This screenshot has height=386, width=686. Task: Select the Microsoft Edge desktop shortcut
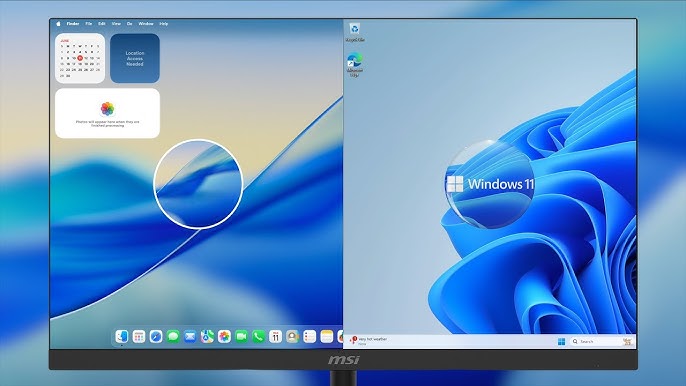pyautogui.click(x=354, y=65)
